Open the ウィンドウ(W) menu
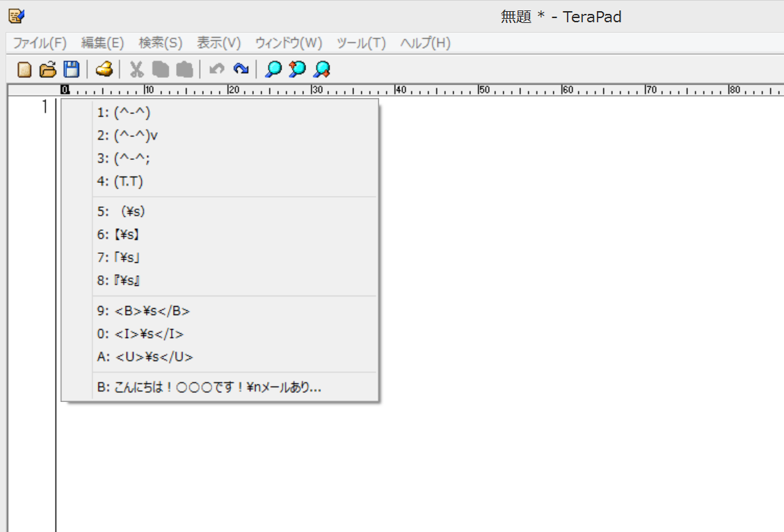This screenshot has width=784, height=532. pos(289,43)
